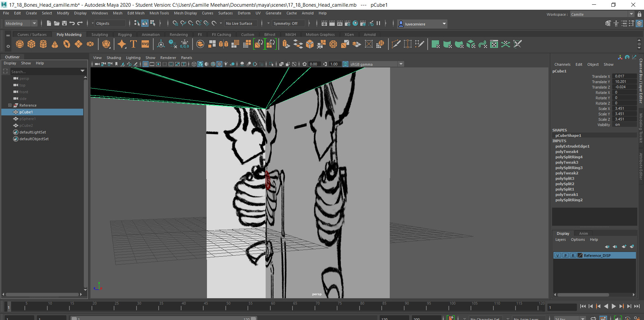Viewport: 644px width, 320px height.
Task: Click the Freeze transformations snowflake icon
Action: (x=184, y=44)
